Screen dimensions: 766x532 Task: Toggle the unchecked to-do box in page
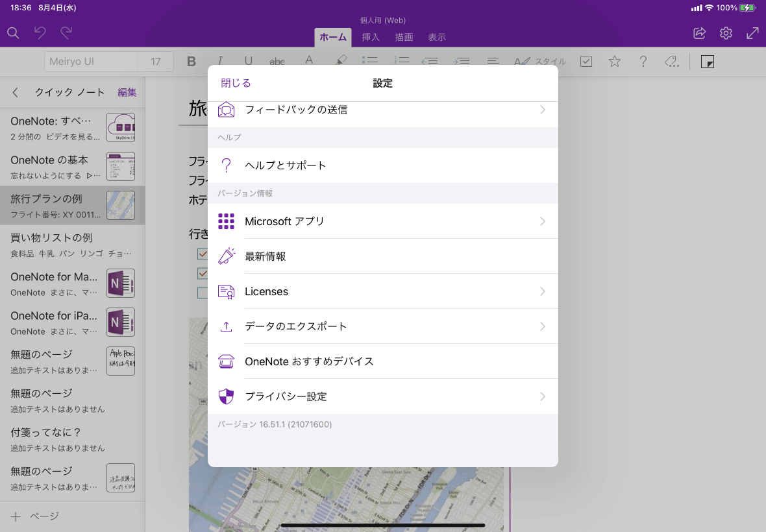point(203,293)
